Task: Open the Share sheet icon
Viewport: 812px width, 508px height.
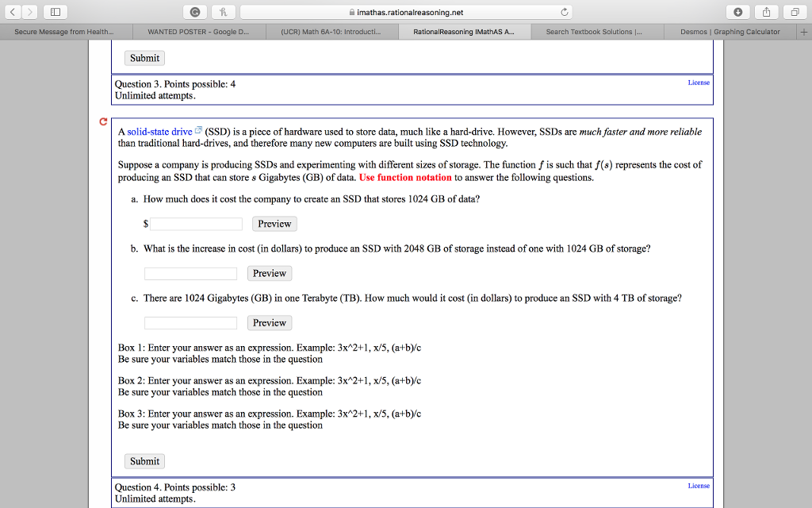Action: click(x=766, y=12)
